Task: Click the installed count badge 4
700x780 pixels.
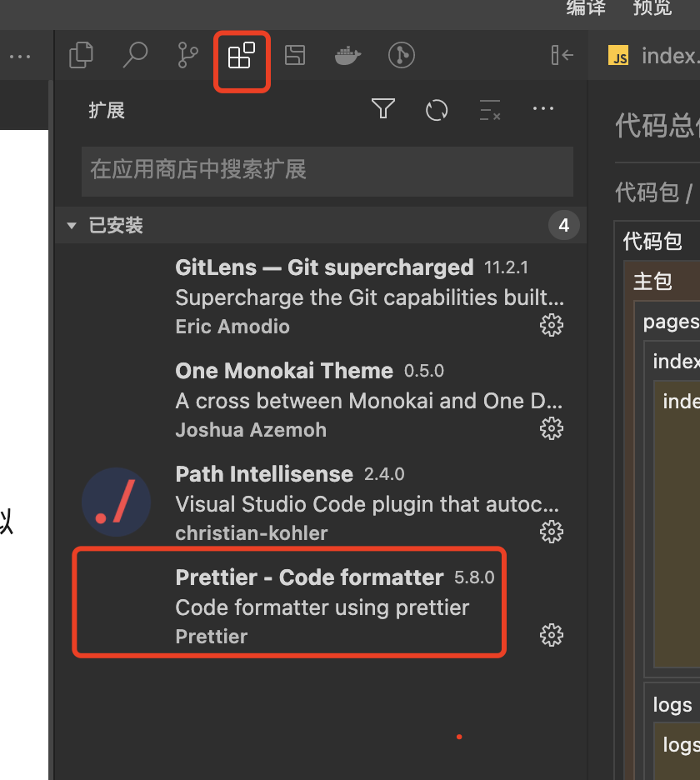Action: (x=563, y=225)
